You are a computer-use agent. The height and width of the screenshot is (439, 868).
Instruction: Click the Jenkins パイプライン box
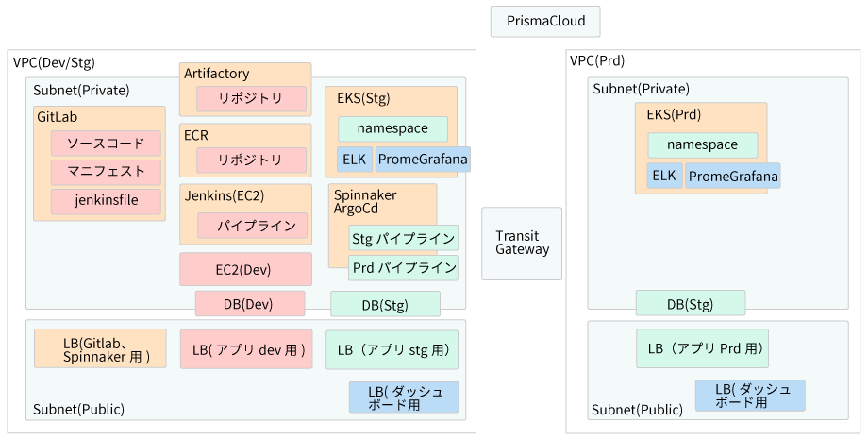(253, 226)
